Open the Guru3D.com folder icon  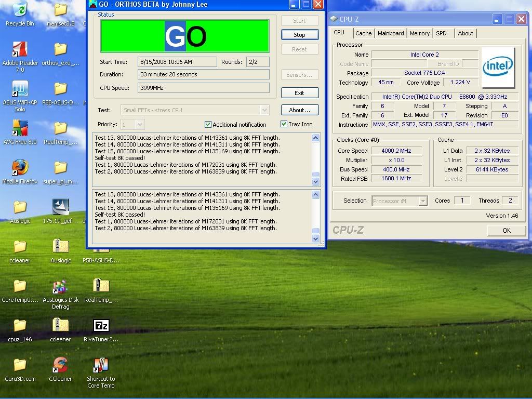(x=20, y=365)
